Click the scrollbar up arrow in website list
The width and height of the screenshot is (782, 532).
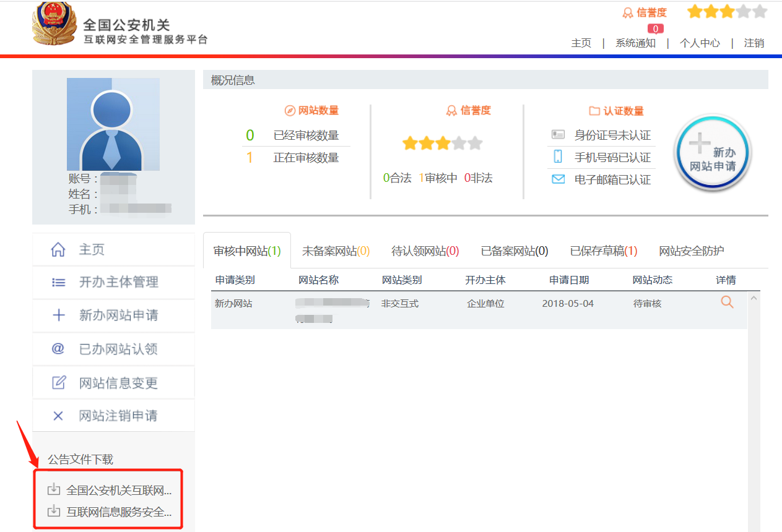pyautogui.click(x=754, y=299)
